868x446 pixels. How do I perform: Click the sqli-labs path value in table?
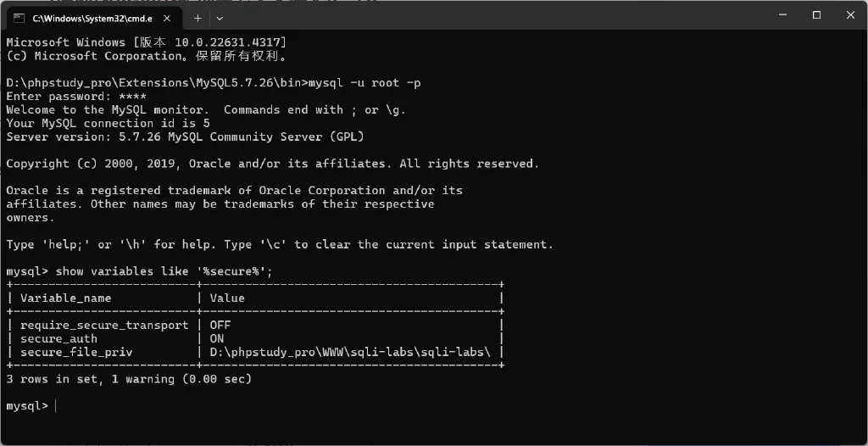[x=350, y=353]
